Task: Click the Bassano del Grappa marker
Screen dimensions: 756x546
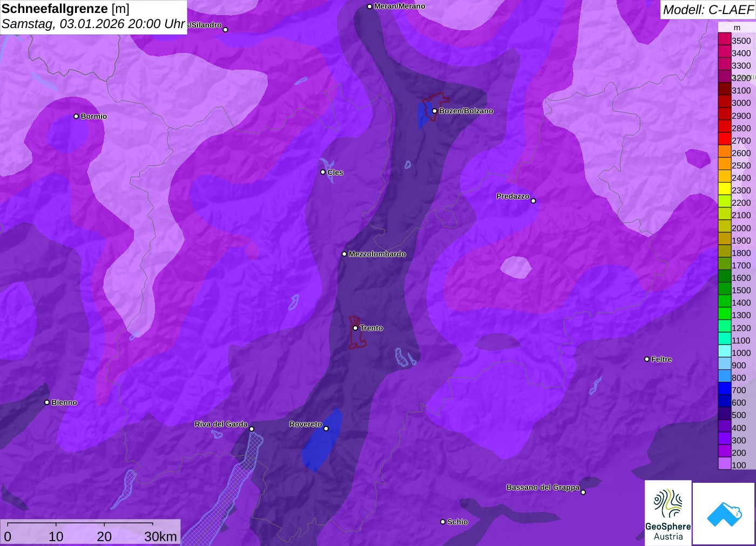Action: (x=583, y=492)
